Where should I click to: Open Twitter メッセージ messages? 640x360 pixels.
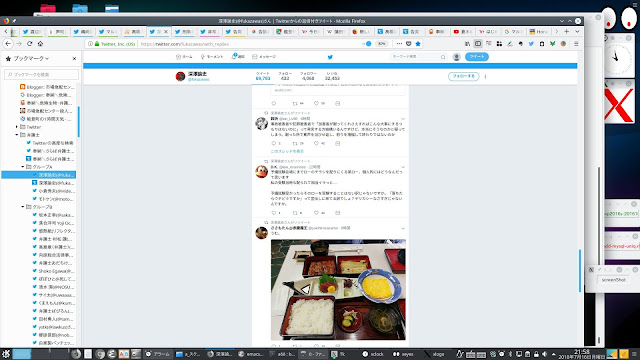[x=264, y=57]
